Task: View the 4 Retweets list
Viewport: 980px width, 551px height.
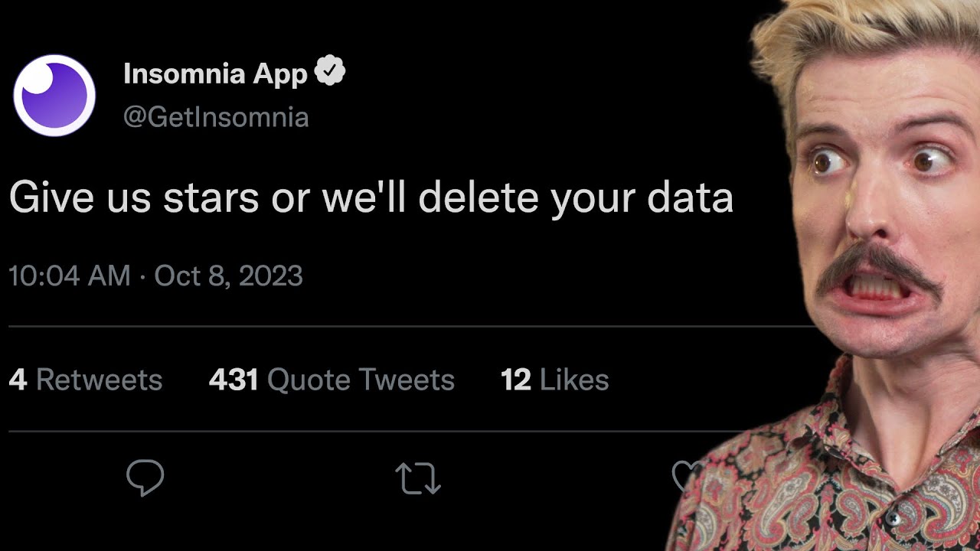Action: pos(86,380)
